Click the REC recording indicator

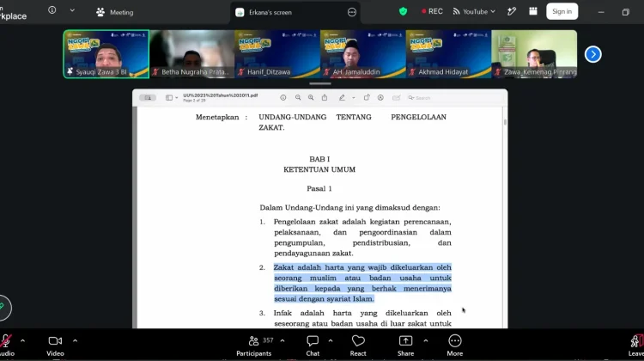pos(432,11)
